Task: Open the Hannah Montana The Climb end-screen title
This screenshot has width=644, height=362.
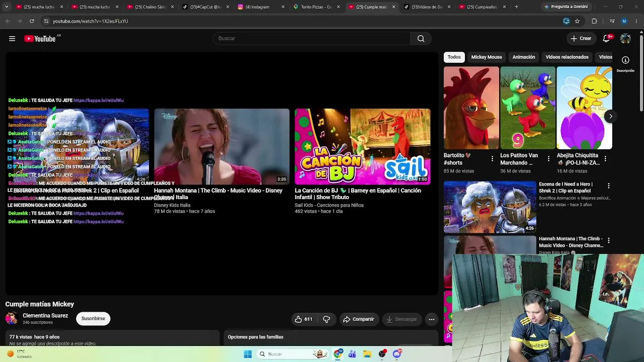Action: coord(218,194)
